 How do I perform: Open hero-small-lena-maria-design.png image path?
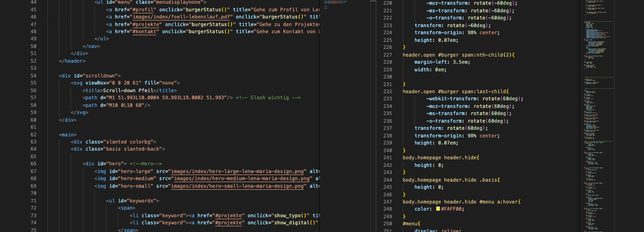click(x=238, y=186)
